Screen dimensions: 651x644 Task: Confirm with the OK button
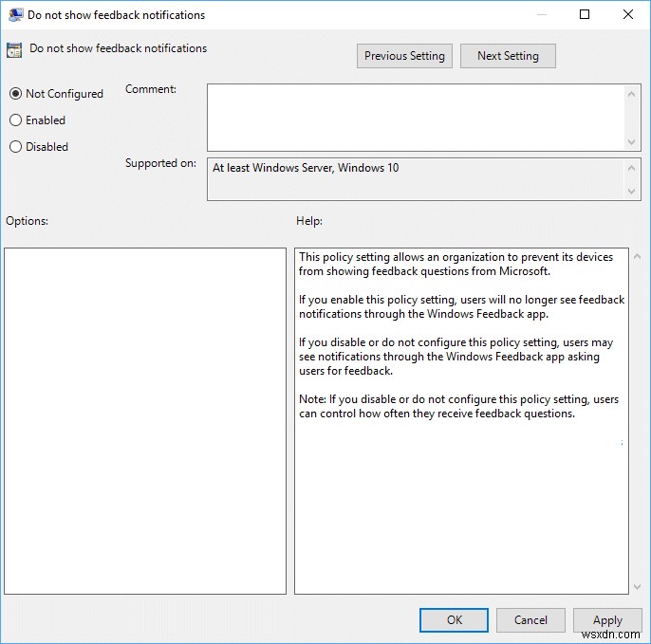pos(454,620)
